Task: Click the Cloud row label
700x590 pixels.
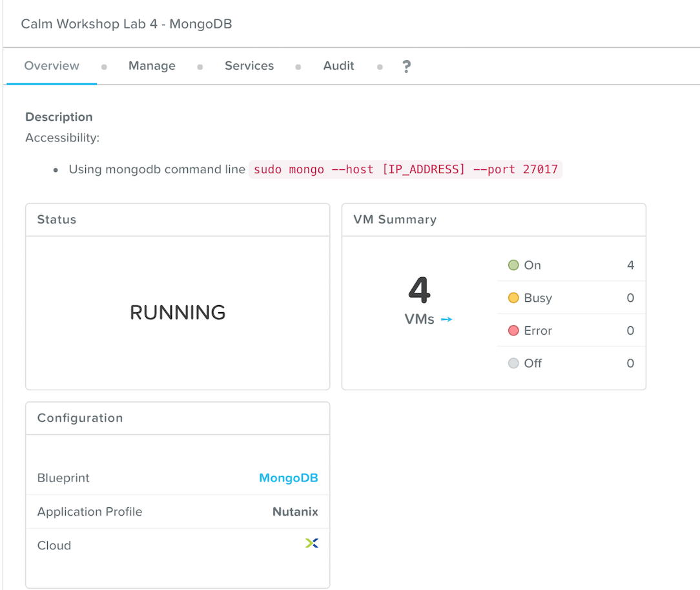Action: coord(54,545)
